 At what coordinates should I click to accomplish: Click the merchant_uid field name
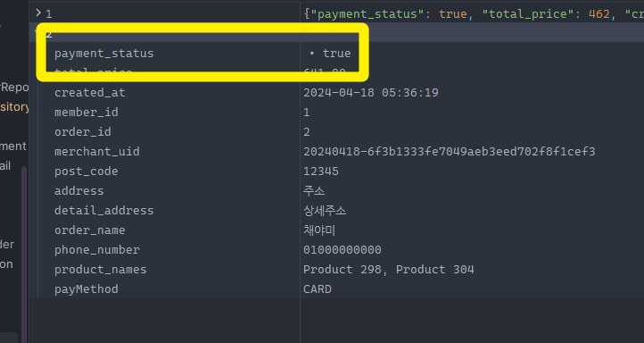click(x=97, y=152)
